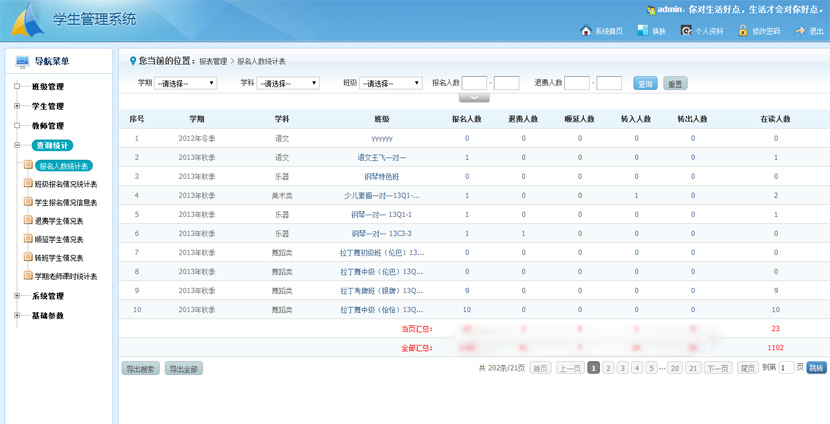Click the 查询 search button

[645, 83]
